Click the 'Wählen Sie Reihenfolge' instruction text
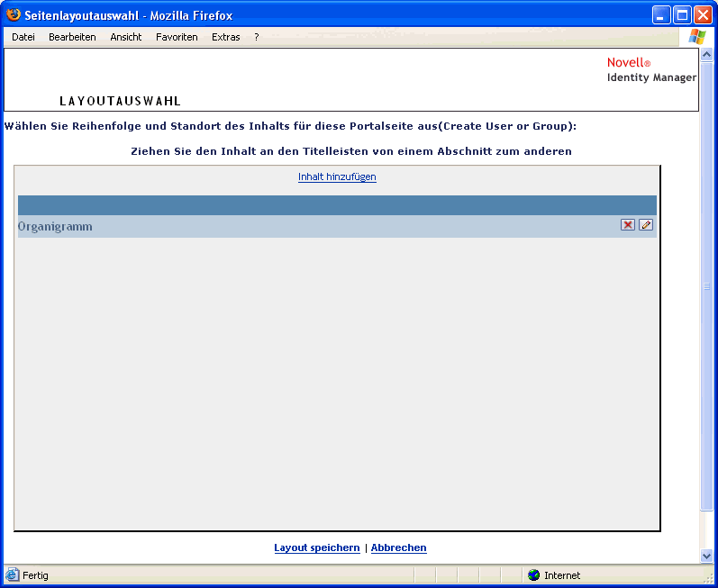Screen dimensions: 718x588 [x=290, y=126]
